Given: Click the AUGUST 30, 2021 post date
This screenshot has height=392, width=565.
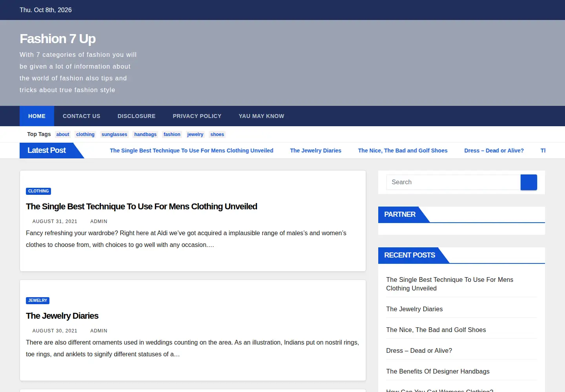Looking at the screenshot, I should point(55,331).
